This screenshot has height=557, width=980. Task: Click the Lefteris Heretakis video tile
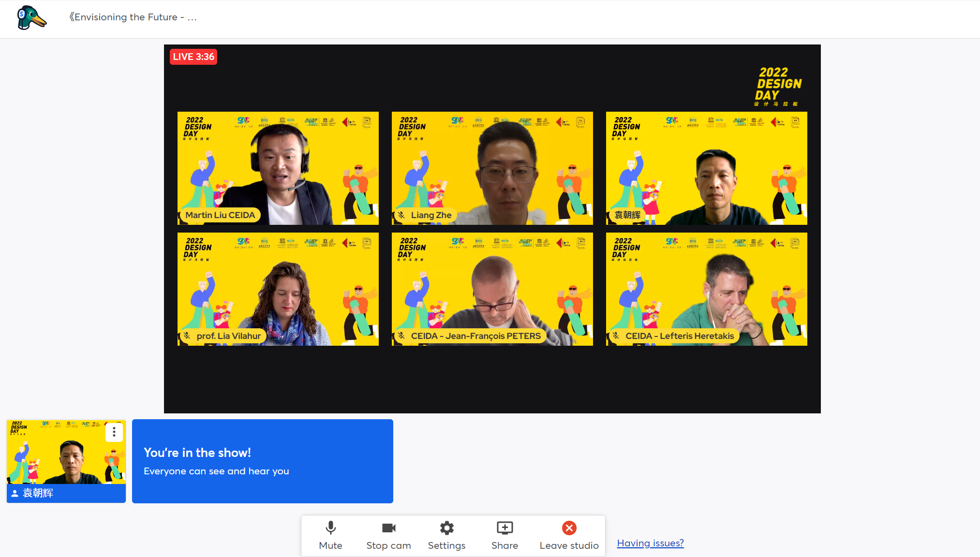706,289
